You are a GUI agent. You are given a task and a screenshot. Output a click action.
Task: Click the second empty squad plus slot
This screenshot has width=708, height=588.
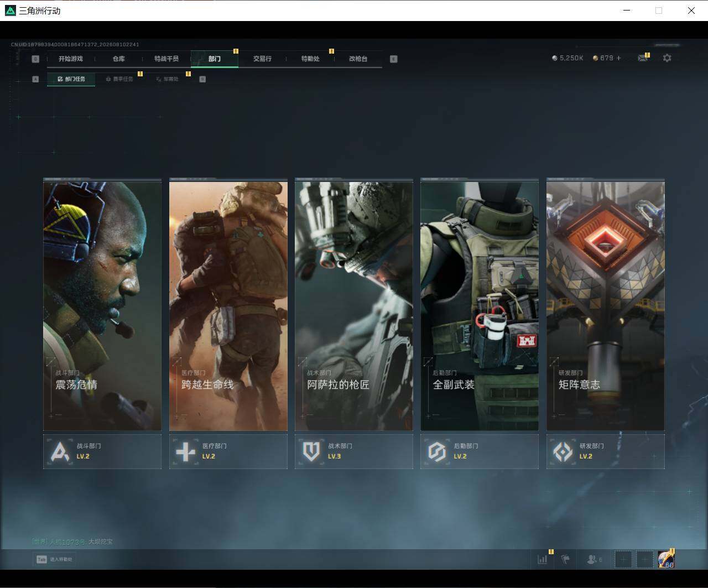click(644, 559)
